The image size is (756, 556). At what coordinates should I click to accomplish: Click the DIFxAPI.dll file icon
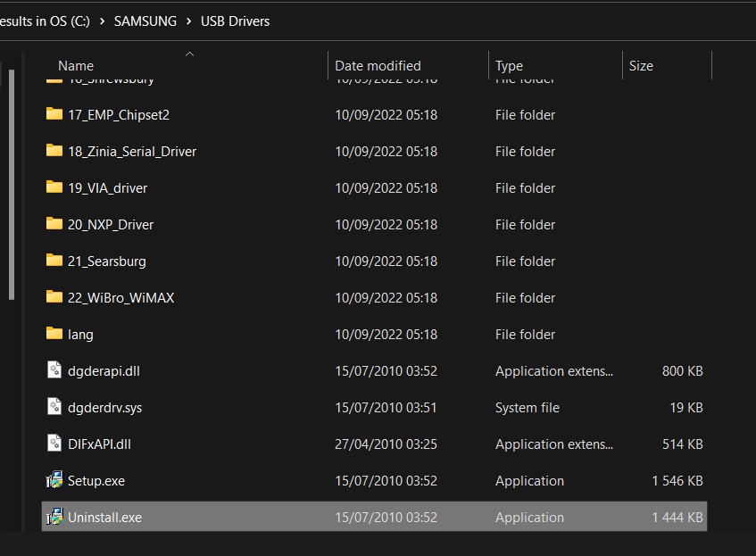pyautogui.click(x=54, y=444)
